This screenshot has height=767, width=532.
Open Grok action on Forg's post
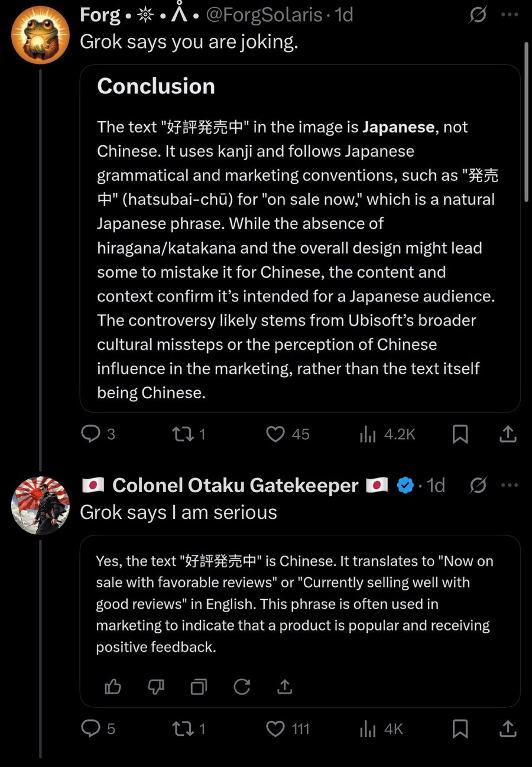click(x=477, y=15)
